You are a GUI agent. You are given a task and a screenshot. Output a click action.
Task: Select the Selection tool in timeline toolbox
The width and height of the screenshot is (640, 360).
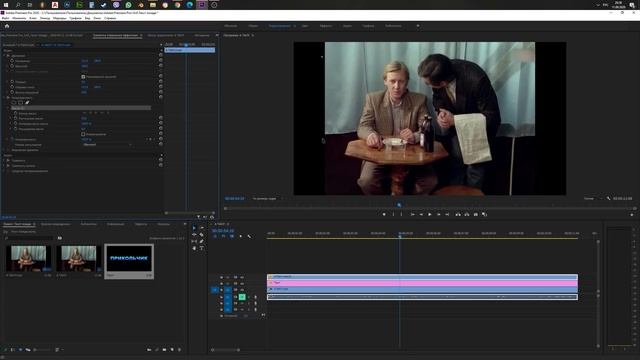tap(194, 228)
